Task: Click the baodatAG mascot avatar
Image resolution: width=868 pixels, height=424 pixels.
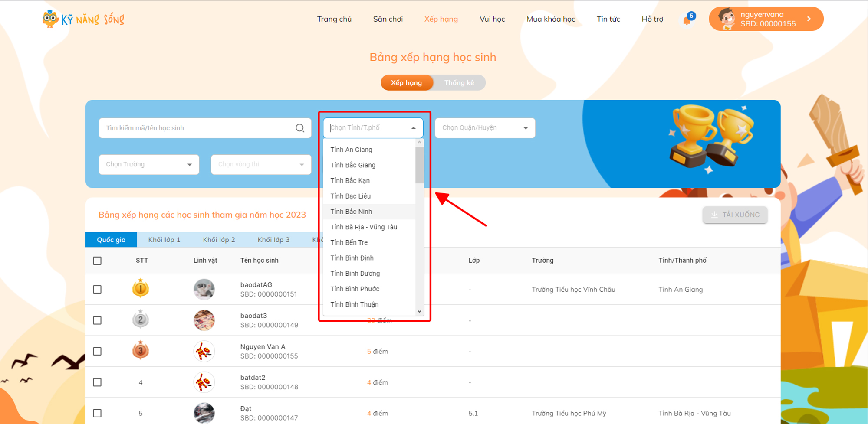Action: point(204,290)
